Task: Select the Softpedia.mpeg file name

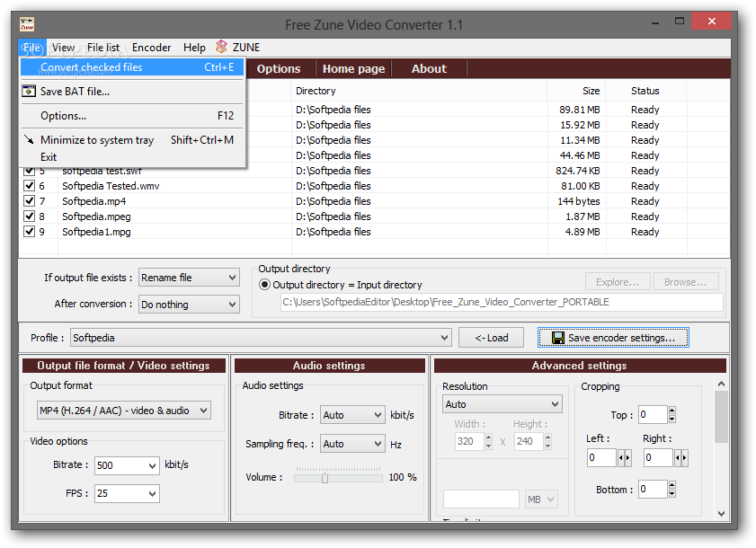Action: (96, 217)
